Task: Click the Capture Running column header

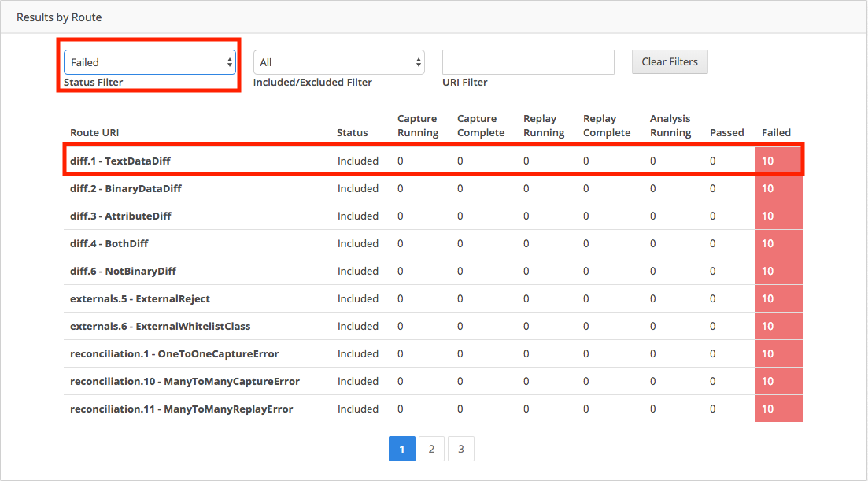Action: [x=418, y=126]
